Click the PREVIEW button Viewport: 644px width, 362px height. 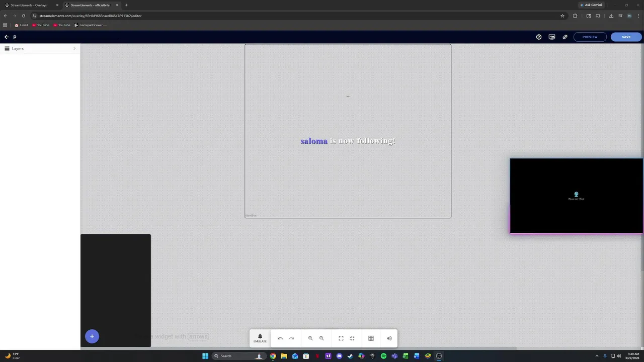click(x=590, y=37)
